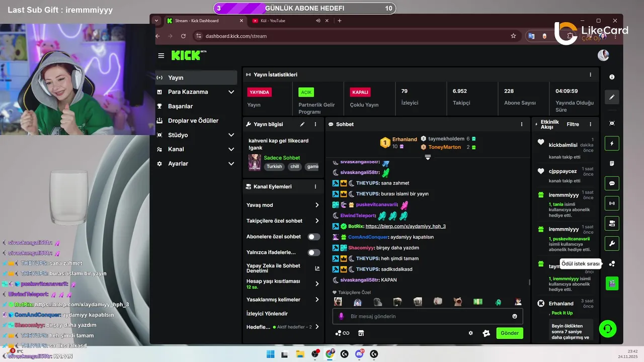Open the info icon in right toolbar
Screen dimensions: 644x362
(612, 77)
